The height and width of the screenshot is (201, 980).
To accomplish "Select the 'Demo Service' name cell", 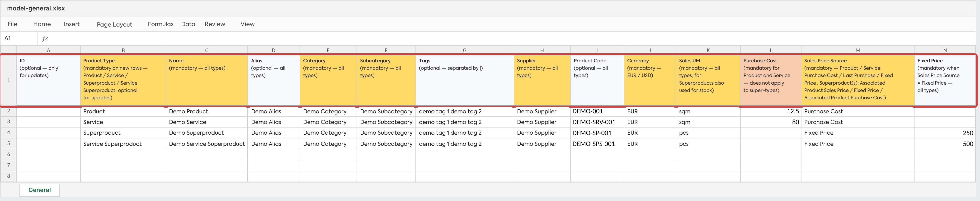I will point(207,122).
